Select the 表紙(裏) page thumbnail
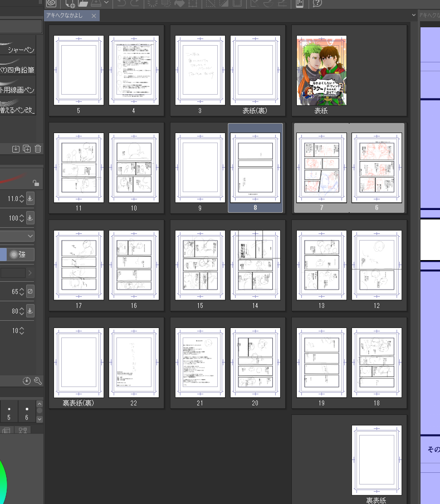 pos(255,70)
